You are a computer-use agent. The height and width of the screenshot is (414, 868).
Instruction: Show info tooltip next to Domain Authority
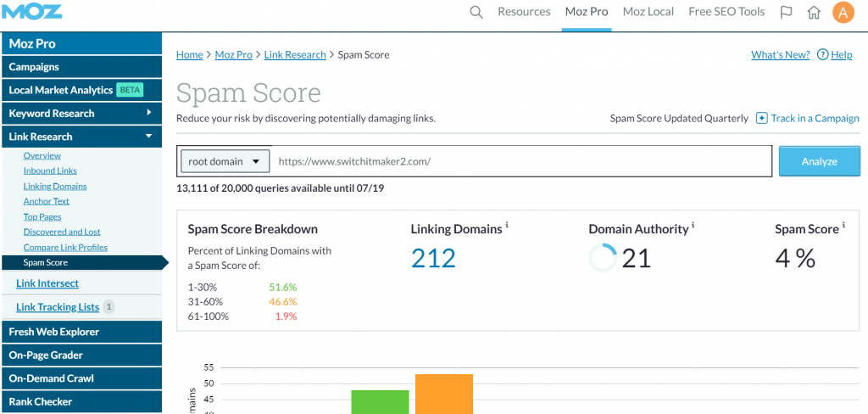pos(693,226)
